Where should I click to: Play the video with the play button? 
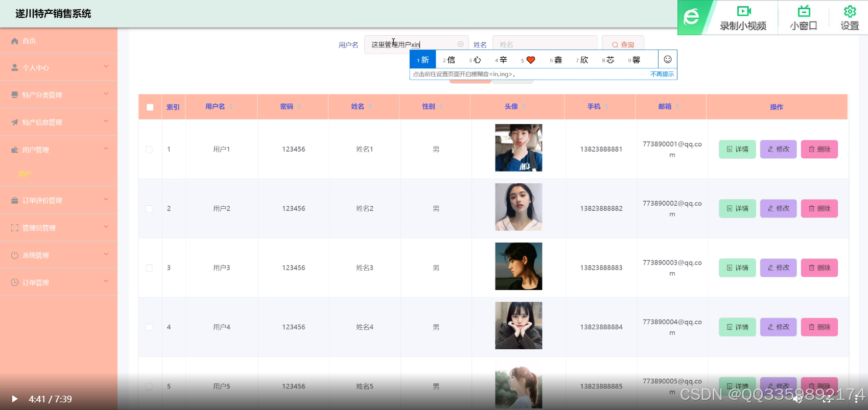(x=15, y=399)
